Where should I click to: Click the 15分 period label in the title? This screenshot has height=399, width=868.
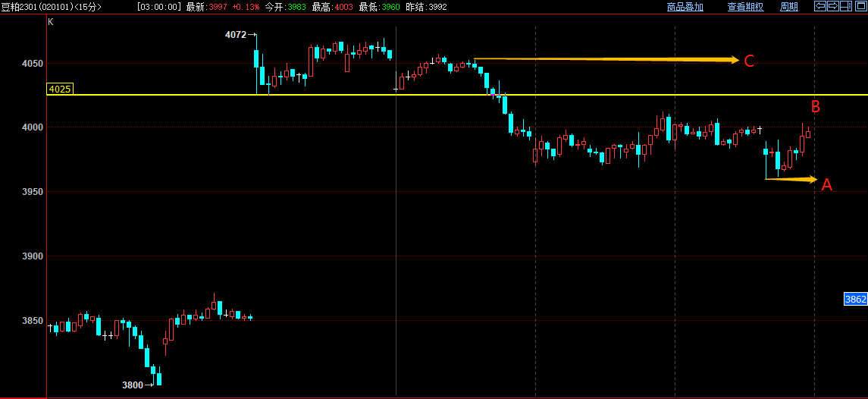[x=87, y=7]
